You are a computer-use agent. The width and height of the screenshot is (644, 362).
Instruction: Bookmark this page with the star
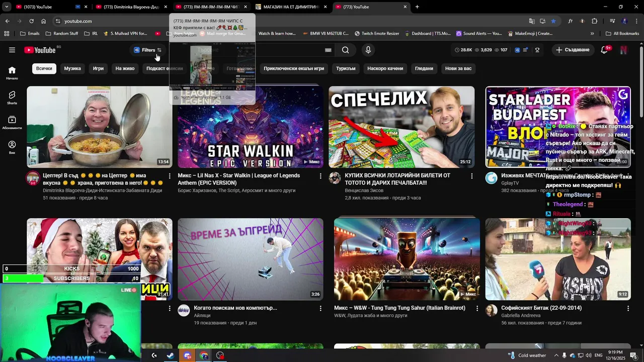pos(553,21)
